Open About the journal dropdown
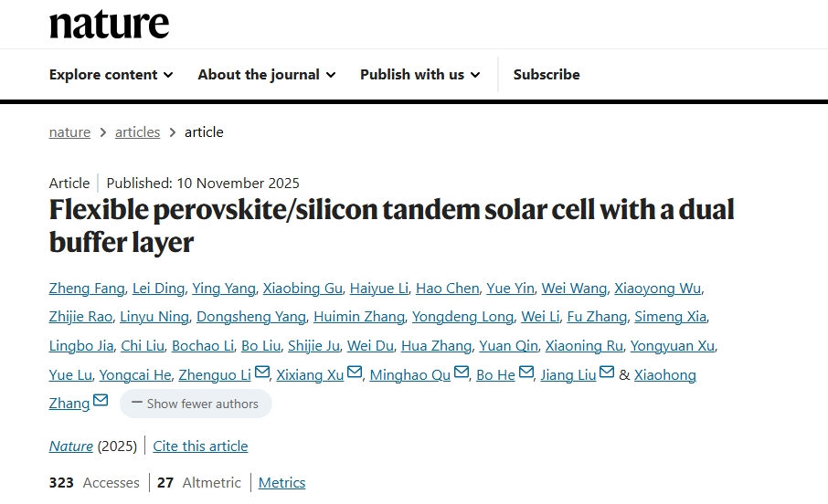The image size is (828, 504). coord(266,75)
